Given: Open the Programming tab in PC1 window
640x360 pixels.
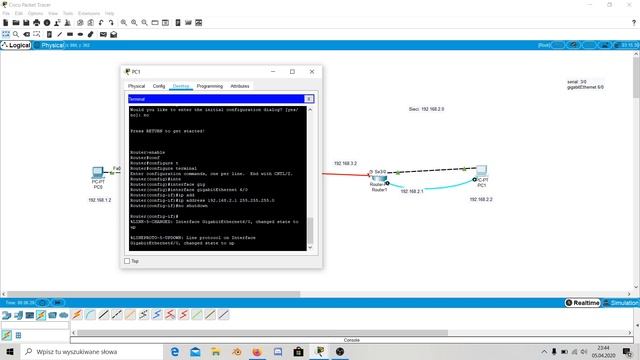Looking at the screenshot, I should click(210, 86).
